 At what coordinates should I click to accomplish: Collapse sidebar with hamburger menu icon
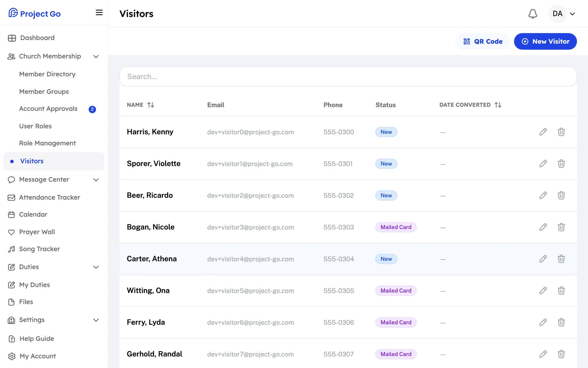(99, 13)
